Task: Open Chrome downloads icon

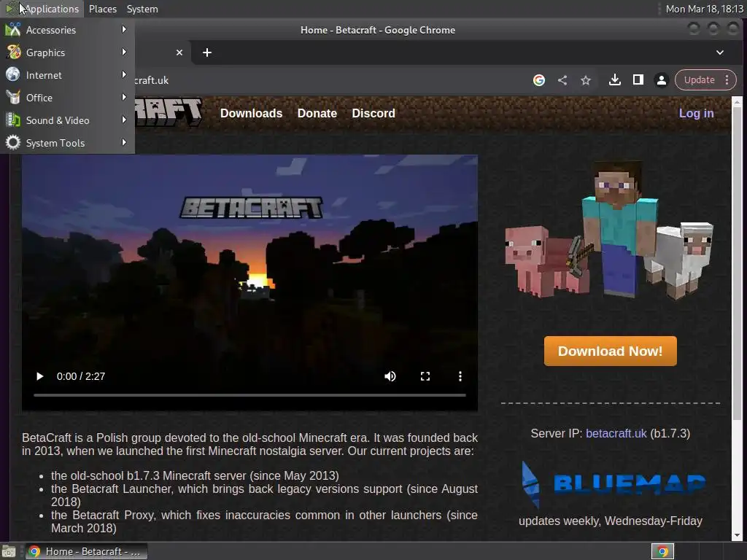Action: click(x=614, y=80)
